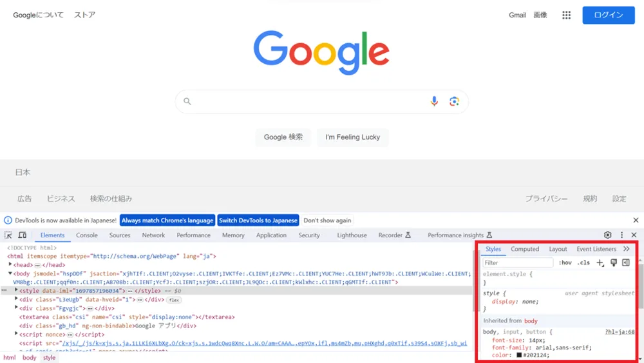Open Google Lens image search icon
This screenshot has width=644, height=363.
click(454, 101)
